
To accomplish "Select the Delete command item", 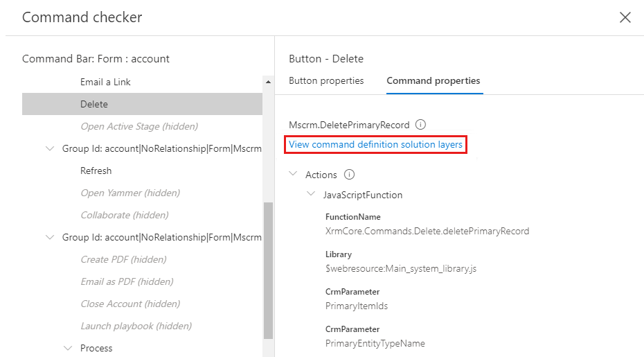I will click(x=94, y=104).
